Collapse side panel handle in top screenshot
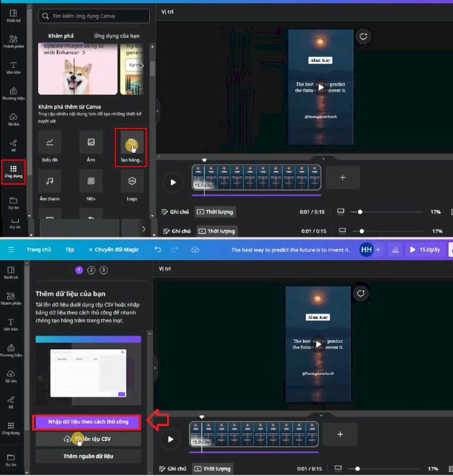The height and width of the screenshot is (476, 453). pos(158,111)
